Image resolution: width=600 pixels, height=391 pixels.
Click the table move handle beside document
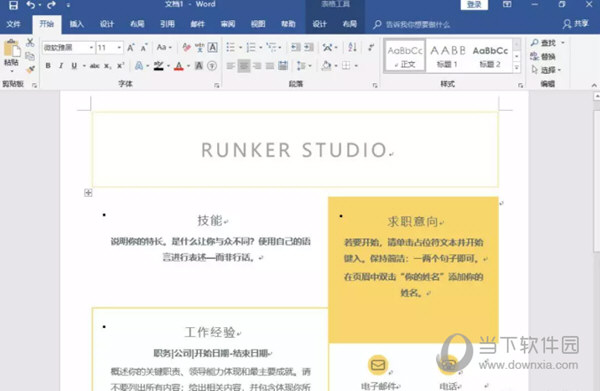click(x=88, y=193)
